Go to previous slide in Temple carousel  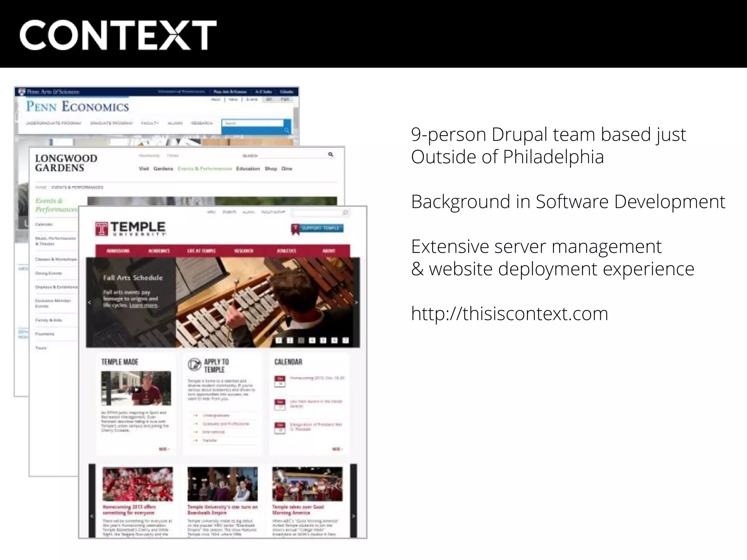(89, 302)
